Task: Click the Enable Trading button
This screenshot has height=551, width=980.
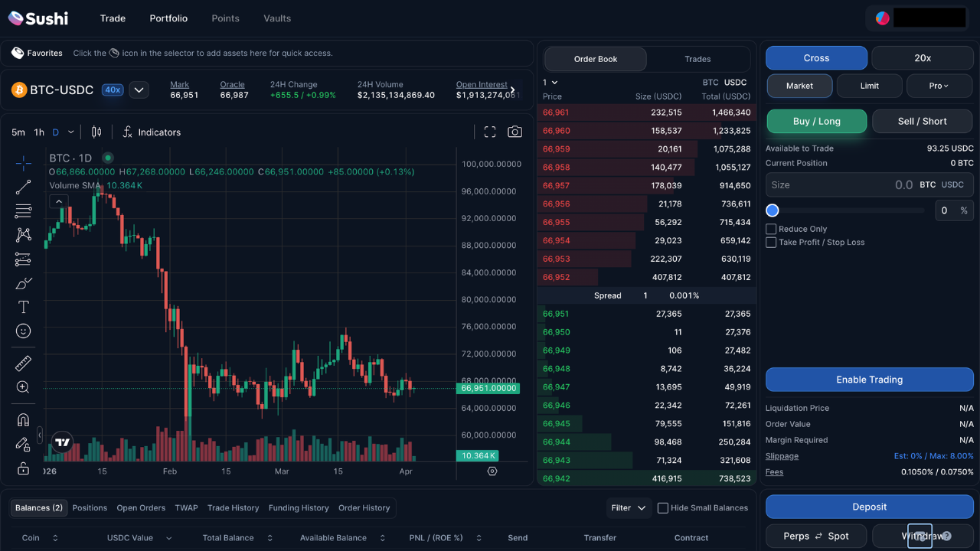Action: [869, 380]
